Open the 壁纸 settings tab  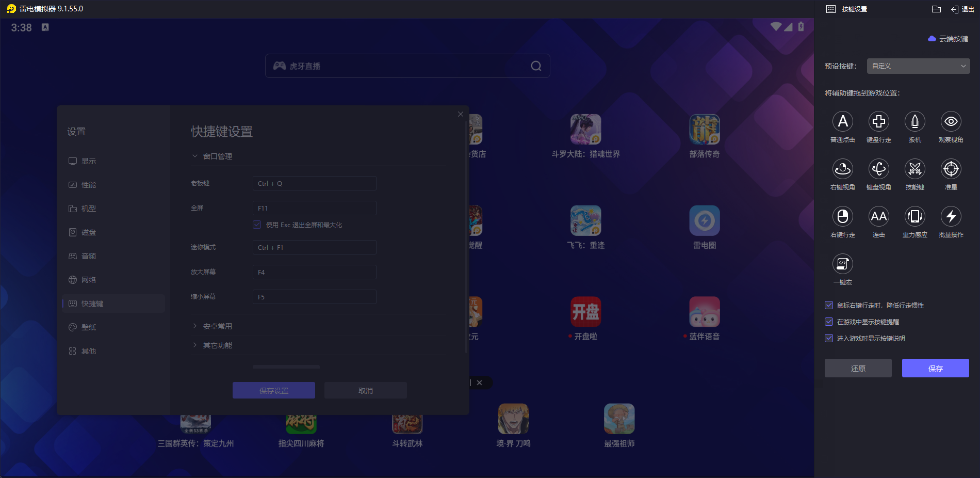pos(113,327)
